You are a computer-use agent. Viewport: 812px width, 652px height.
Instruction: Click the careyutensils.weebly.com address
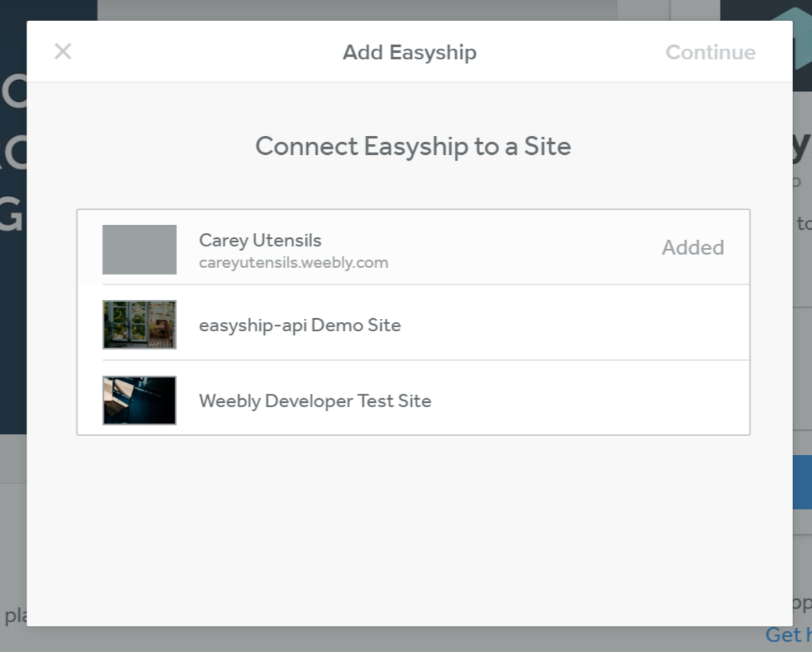[x=293, y=263]
